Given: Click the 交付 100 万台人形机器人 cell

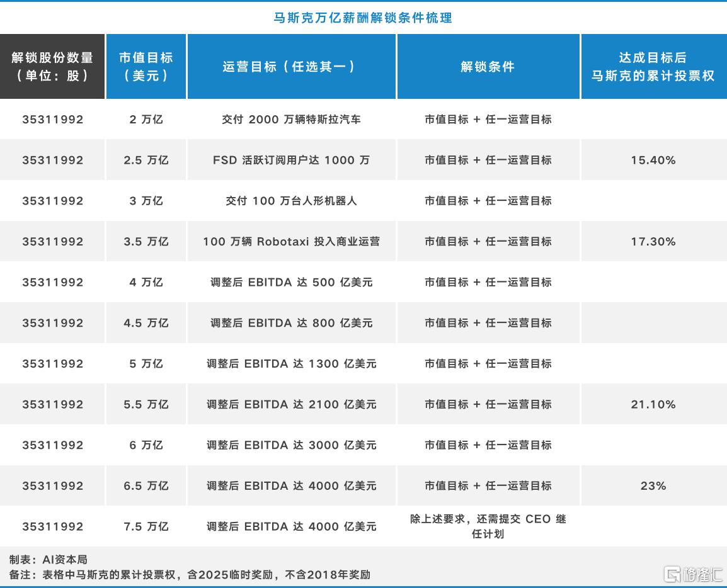Looking at the screenshot, I should pyautogui.click(x=292, y=201).
